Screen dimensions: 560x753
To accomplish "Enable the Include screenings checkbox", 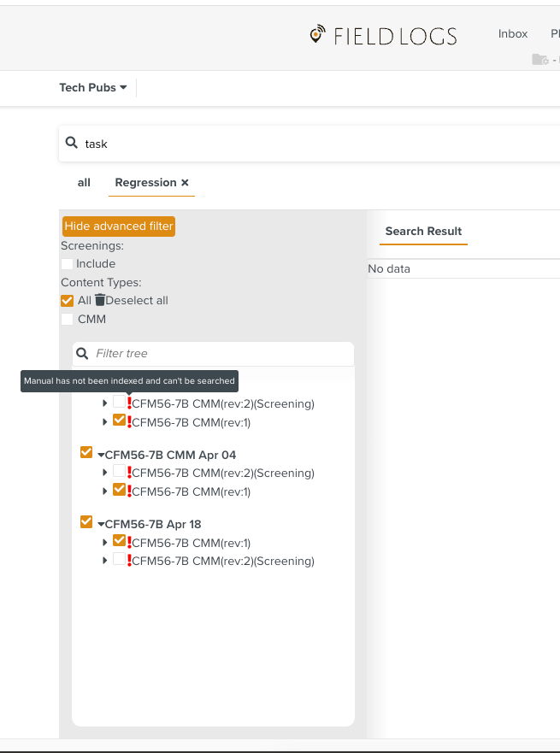I will click(68, 264).
